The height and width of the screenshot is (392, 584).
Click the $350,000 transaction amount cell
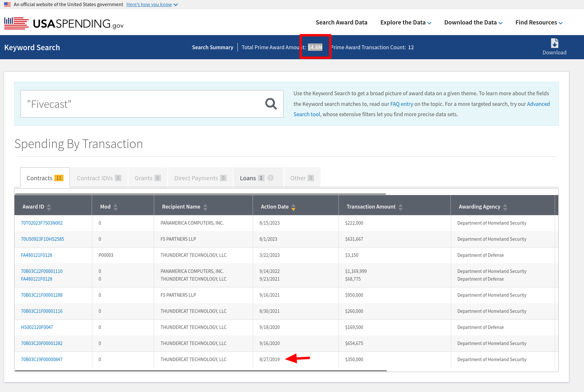(354, 359)
